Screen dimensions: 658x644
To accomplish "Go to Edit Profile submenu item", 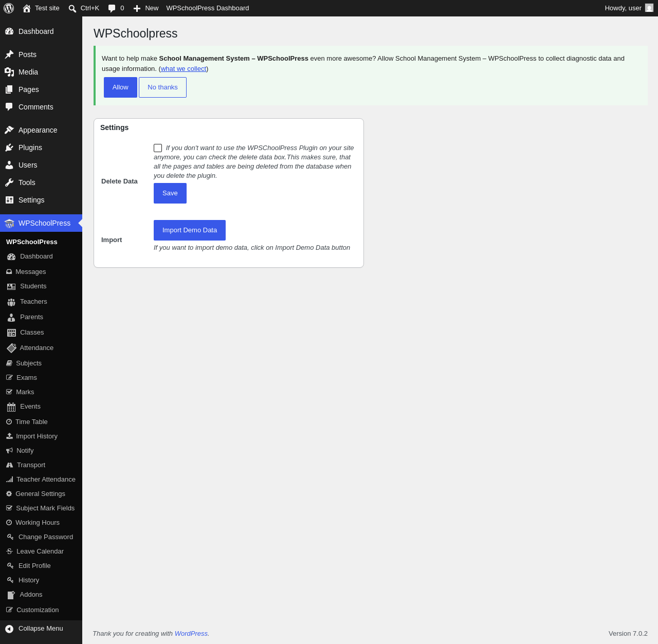I will point(41,565).
